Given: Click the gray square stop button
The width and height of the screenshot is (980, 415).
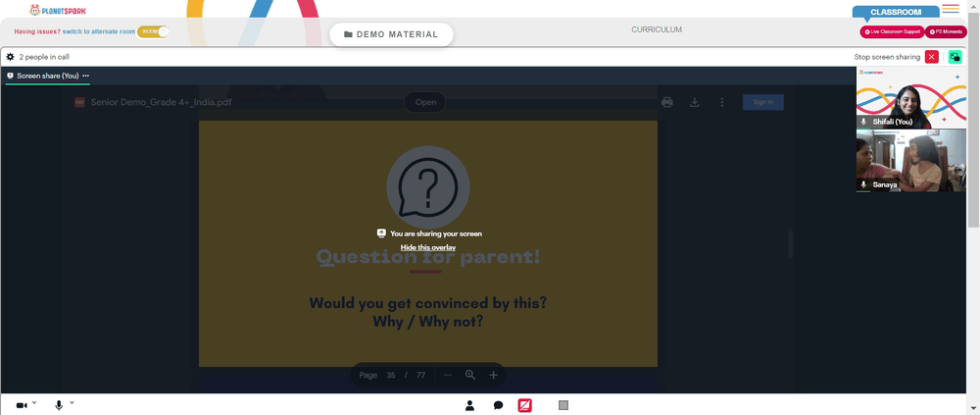Looking at the screenshot, I should pos(563,405).
